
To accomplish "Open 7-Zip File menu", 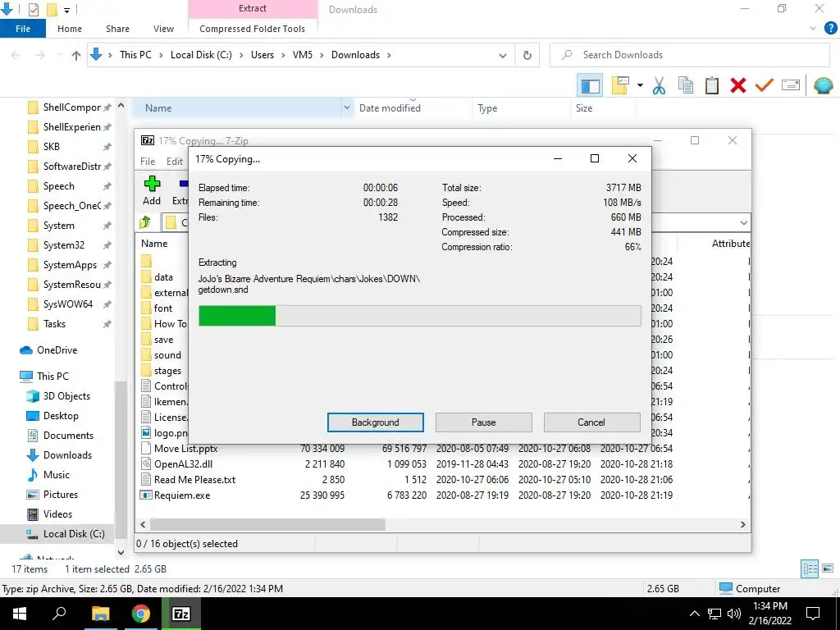I will coord(148,162).
